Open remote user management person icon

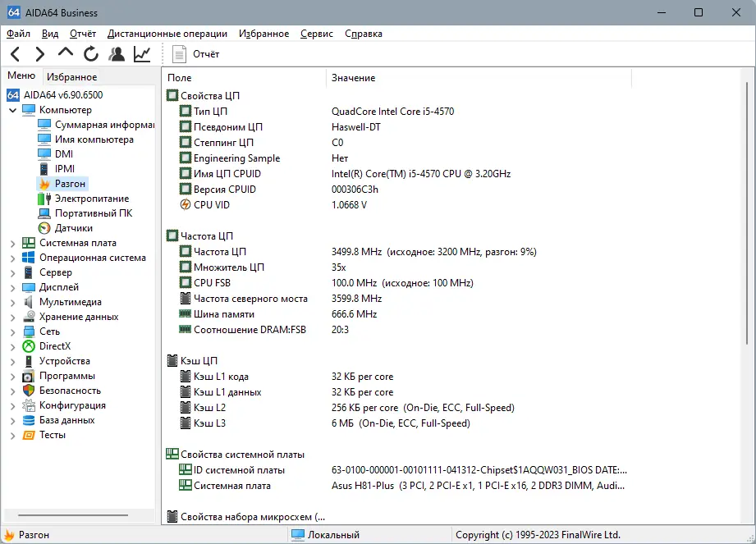(x=117, y=54)
